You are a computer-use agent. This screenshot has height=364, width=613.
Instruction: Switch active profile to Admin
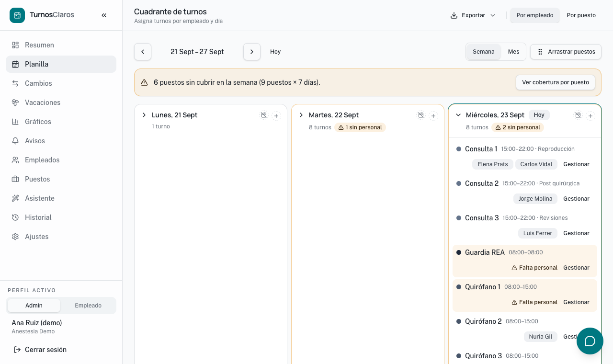tap(34, 306)
